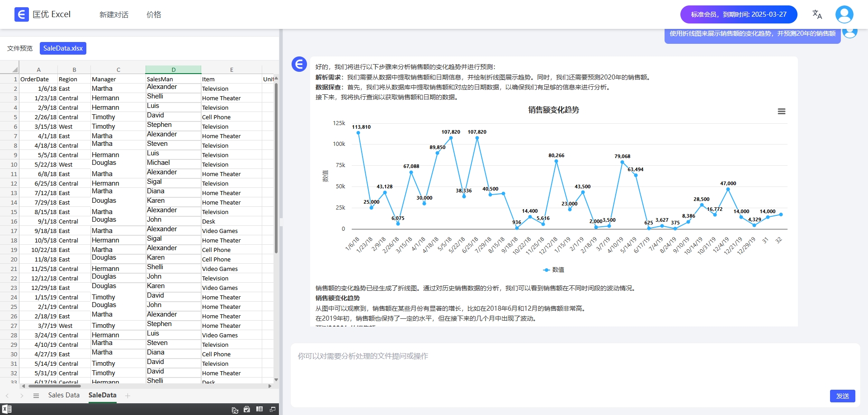Click the spreadsheet vertical scrollbar thumb

pos(276,168)
